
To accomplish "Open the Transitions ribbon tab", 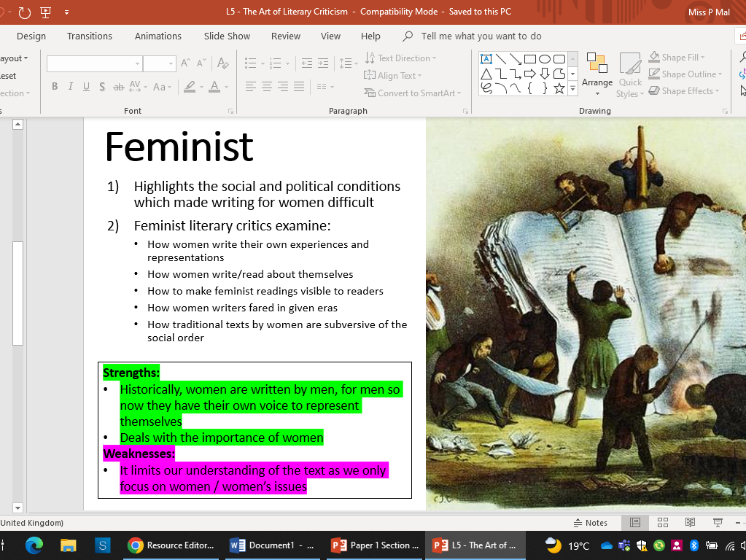I will 90,36.
